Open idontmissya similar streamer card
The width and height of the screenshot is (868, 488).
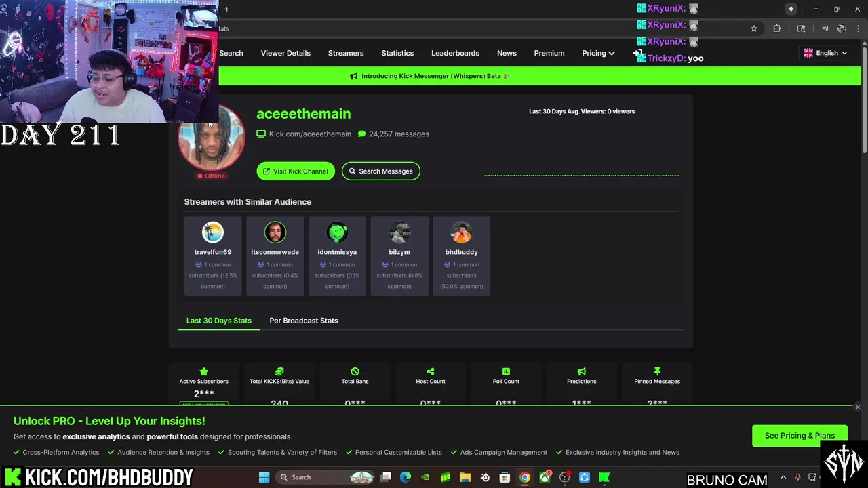coord(337,256)
